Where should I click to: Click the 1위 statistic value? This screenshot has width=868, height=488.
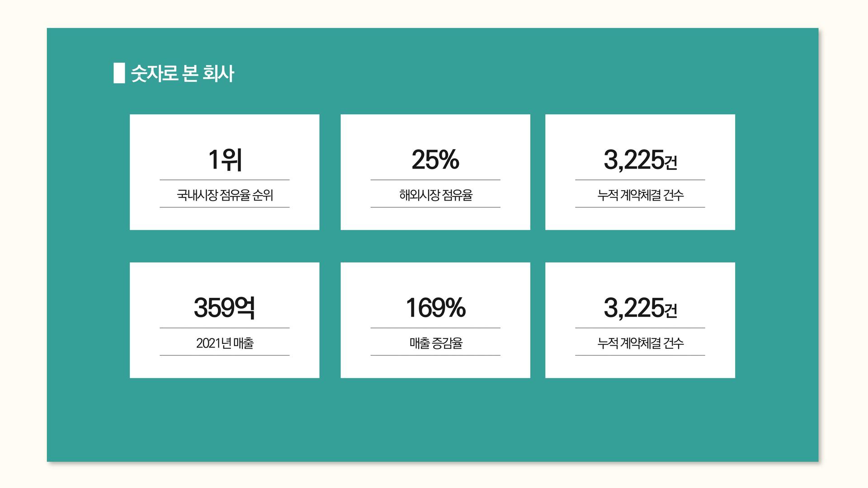pos(225,160)
